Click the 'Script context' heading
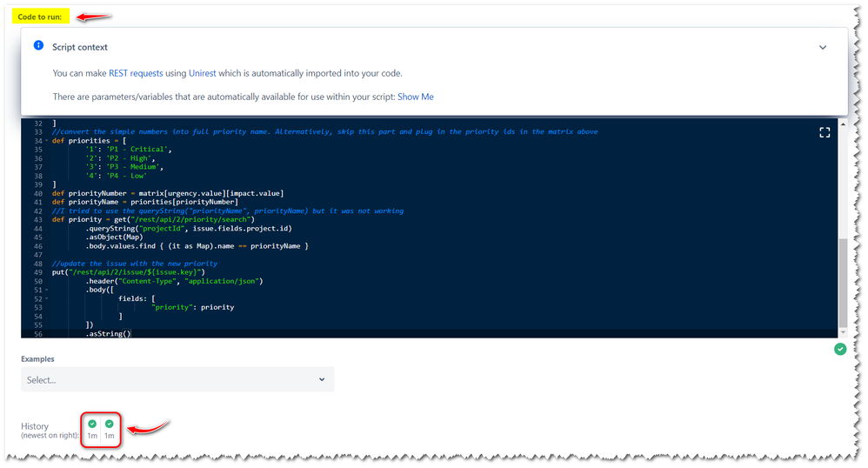The width and height of the screenshot is (868, 468). [x=80, y=47]
